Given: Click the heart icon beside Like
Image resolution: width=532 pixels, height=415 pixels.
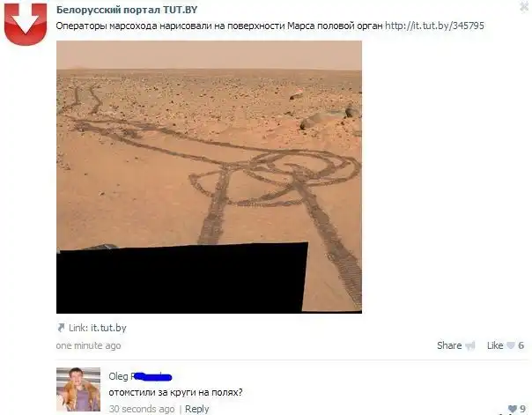Looking at the screenshot, I should coord(511,345).
